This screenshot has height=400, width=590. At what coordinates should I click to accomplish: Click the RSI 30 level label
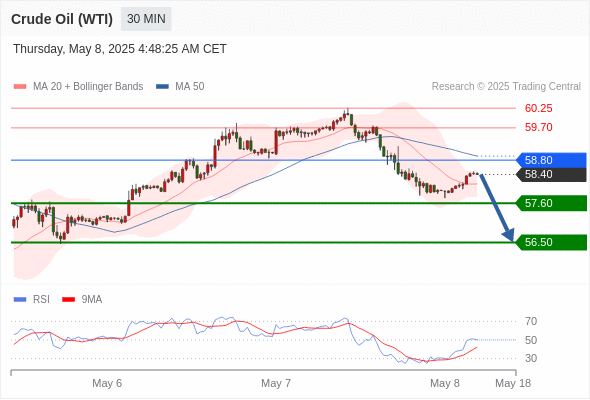point(531,358)
